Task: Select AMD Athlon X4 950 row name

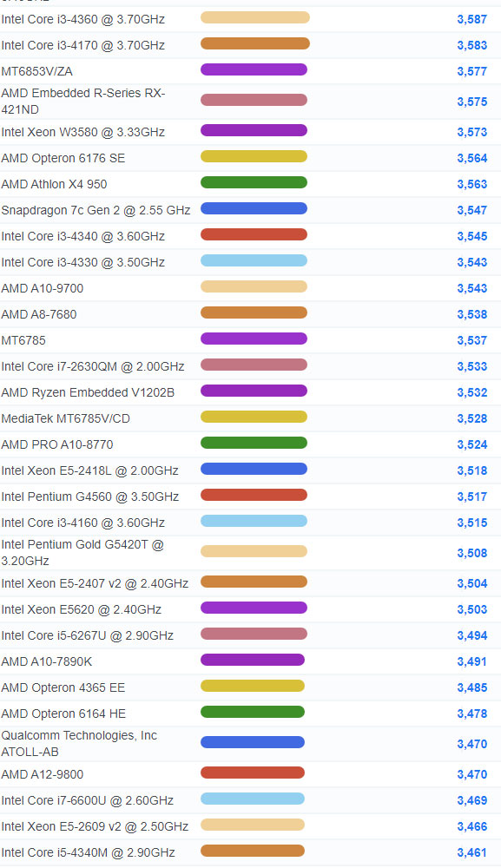Action: pyautogui.click(x=54, y=184)
